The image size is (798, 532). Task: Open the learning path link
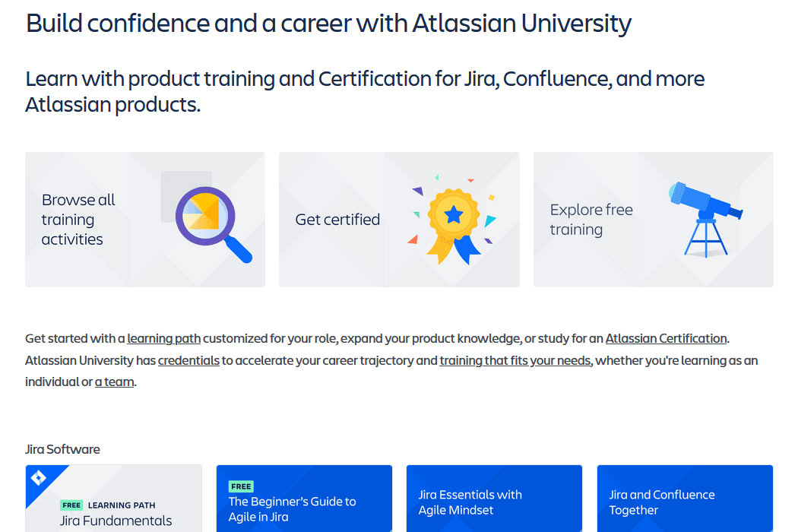click(x=163, y=338)
